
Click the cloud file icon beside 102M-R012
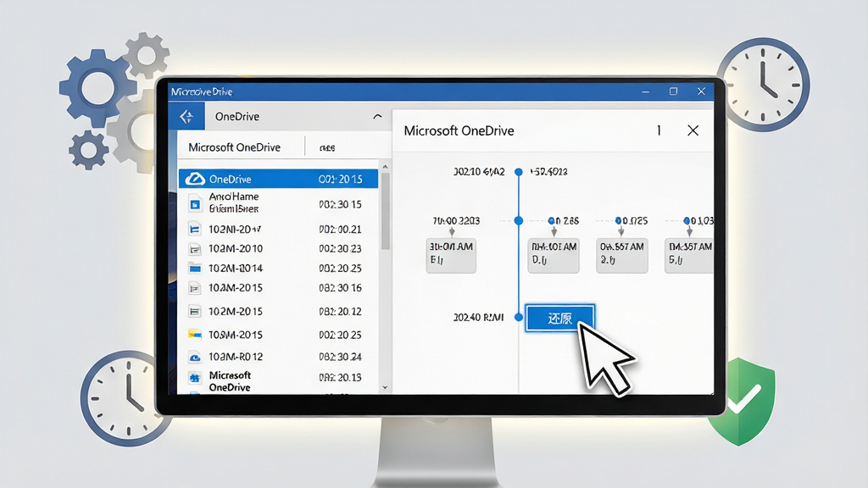tap(195, 357)
